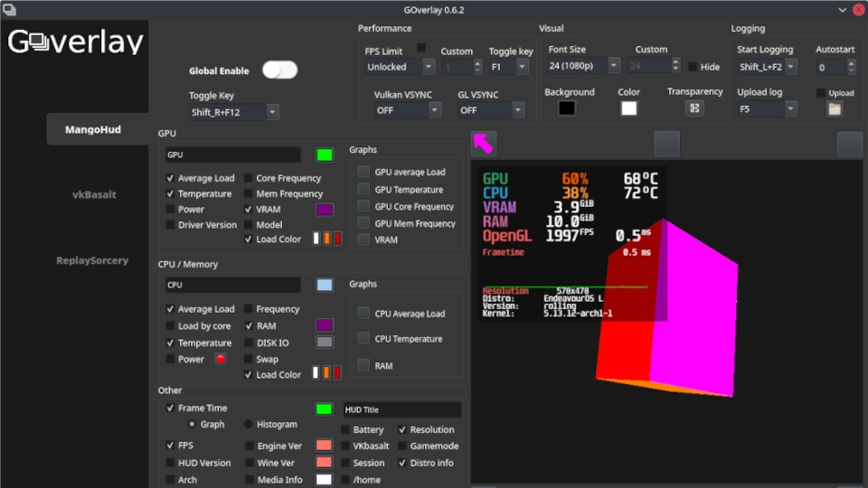868x488 pixels.
Task: Open the Performance Toggle key F1 dropdown
Action: [x=508, y=67]
